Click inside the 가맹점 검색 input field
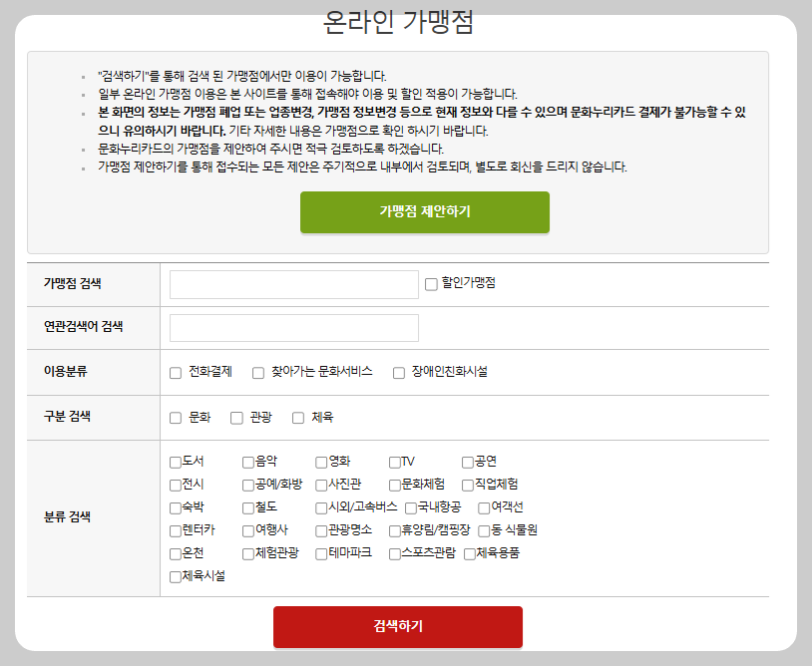The image size is (812, 666). click(x=292, y=283)
